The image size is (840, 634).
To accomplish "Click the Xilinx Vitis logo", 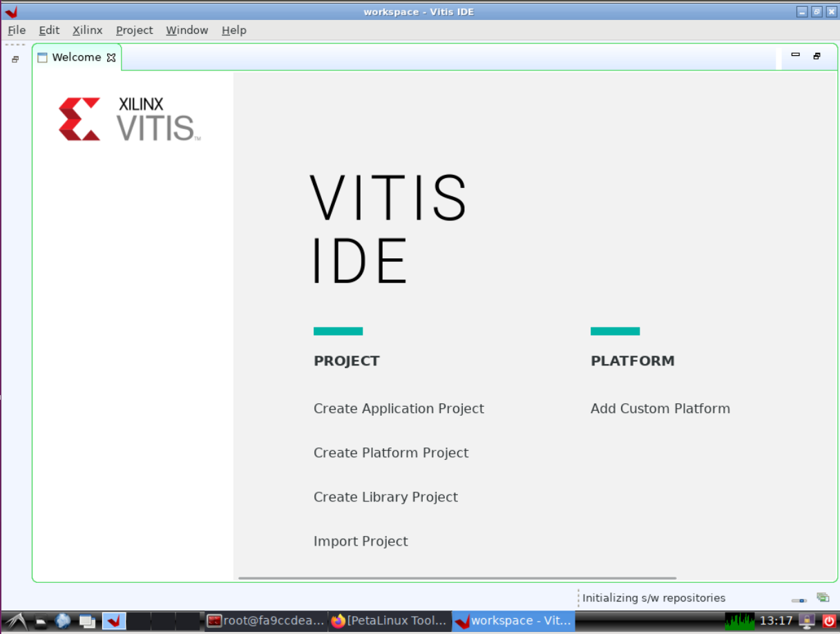I will coord(130,119).
